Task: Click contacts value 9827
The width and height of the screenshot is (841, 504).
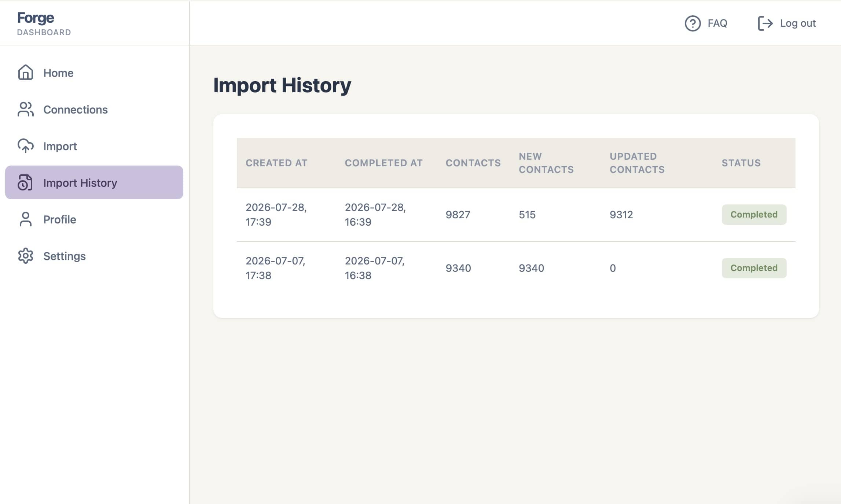Action: coord(458,215)
